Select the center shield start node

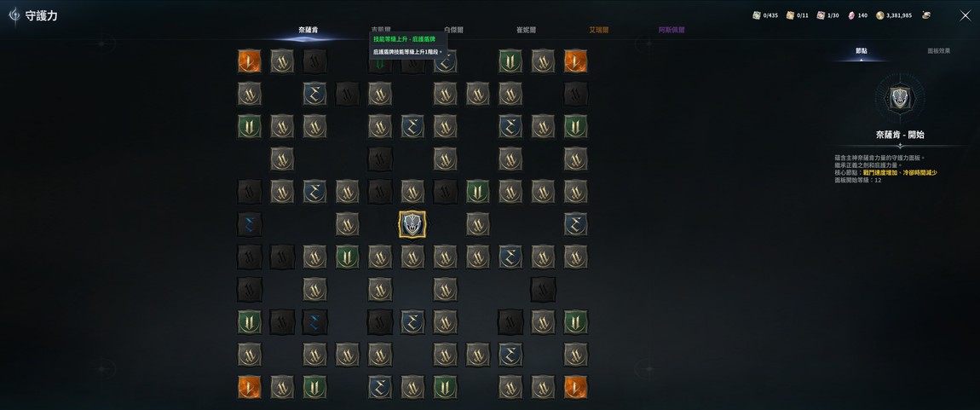(x=412, y=223)
